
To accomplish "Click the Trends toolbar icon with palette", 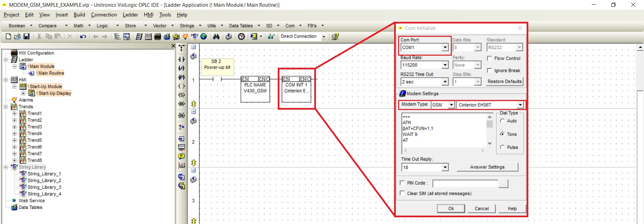I will pos(176,37).
